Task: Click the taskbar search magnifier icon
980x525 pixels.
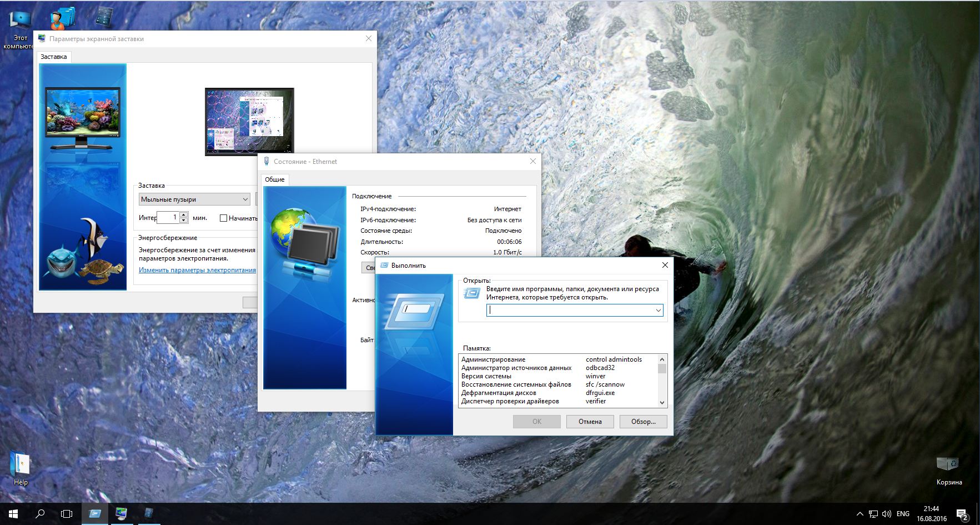Action: [40, 513]
